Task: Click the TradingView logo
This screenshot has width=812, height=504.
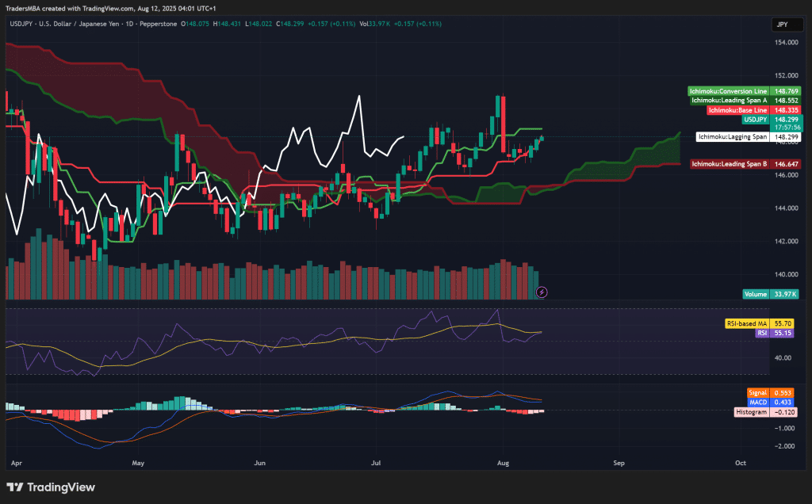Action: click(x=51, y=488)
